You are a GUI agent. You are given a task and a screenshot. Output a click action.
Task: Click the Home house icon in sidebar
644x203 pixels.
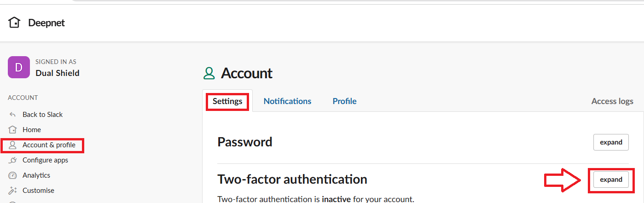[13, 130]
